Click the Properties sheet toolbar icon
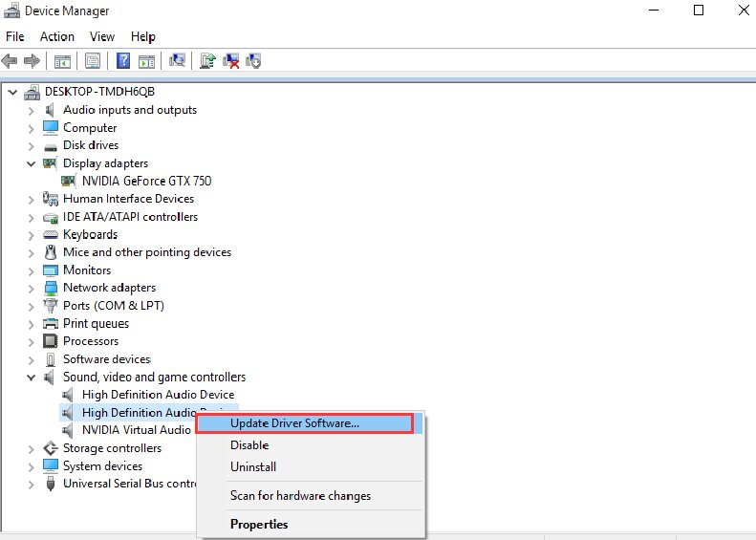The image size is (756, 540). coord(93,61)
